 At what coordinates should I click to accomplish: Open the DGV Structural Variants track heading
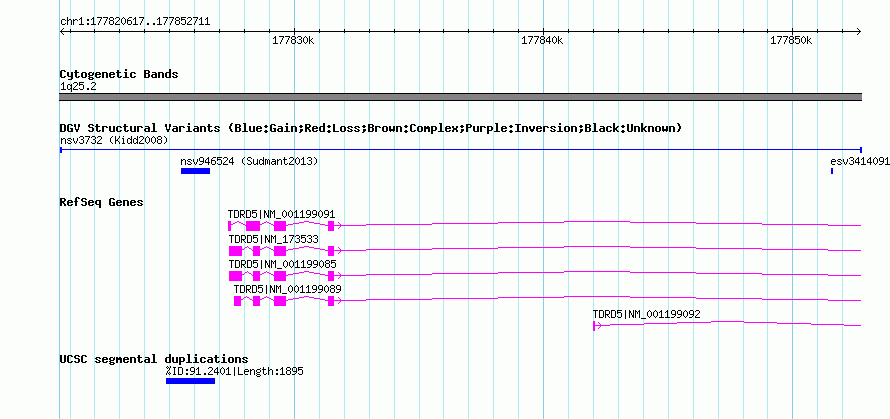371,128
